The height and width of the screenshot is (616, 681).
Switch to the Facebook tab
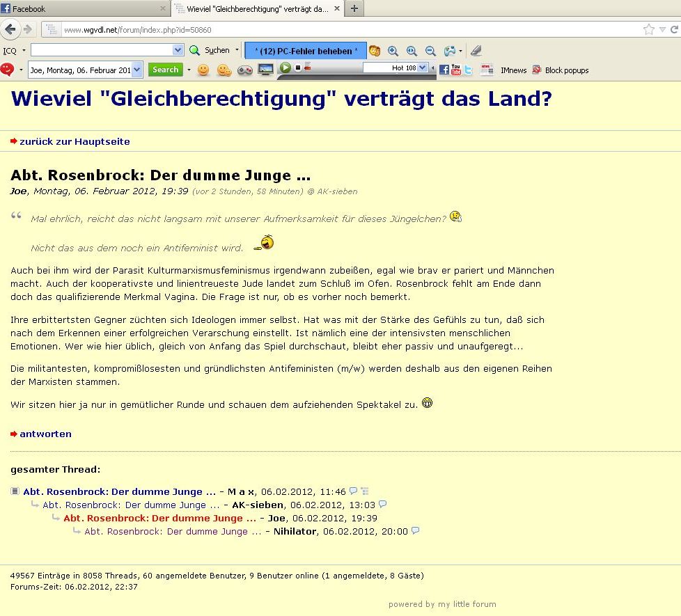click(x=84, y=8)
